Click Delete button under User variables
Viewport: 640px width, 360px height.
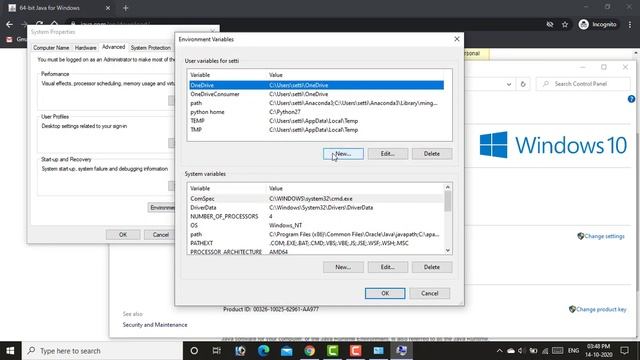[x=432, y=154]
